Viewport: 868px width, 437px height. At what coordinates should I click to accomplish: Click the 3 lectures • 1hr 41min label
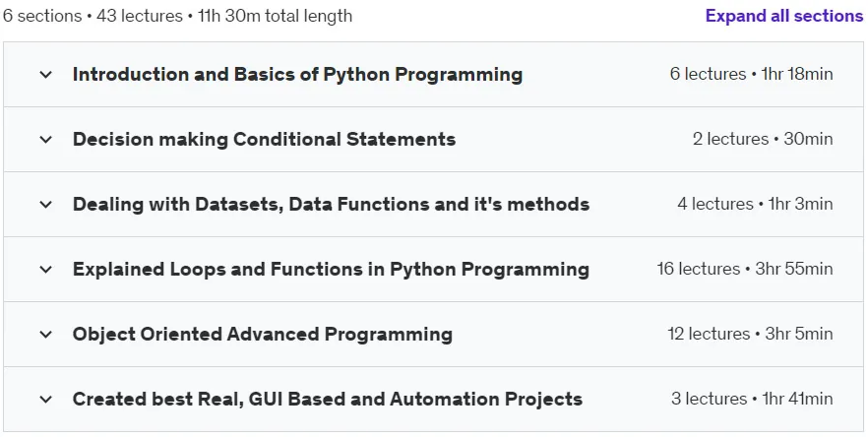click(752, 399)
